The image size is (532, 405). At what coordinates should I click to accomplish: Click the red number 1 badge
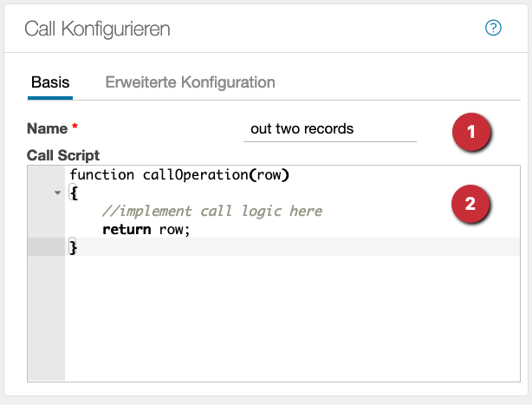click(470, 133)
